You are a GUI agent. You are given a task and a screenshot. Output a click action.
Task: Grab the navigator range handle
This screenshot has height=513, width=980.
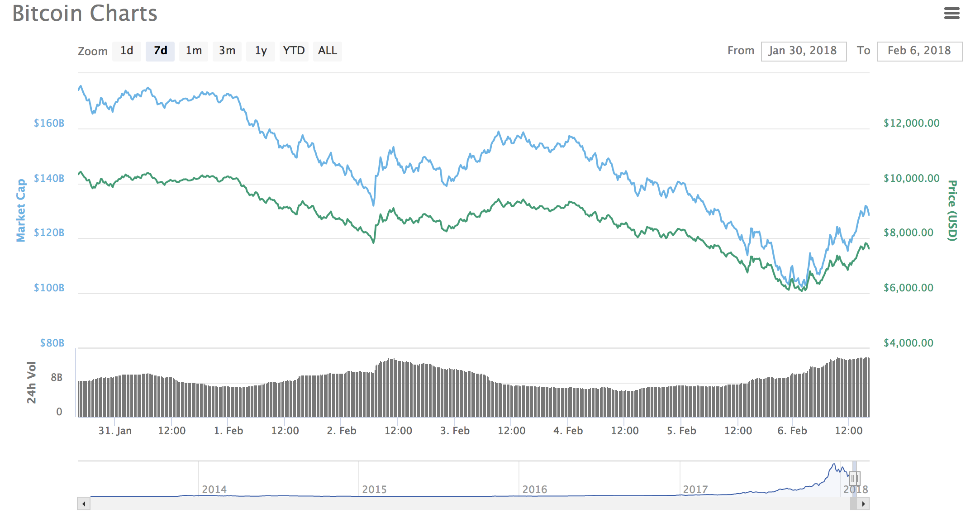click(x=854, y=478)
